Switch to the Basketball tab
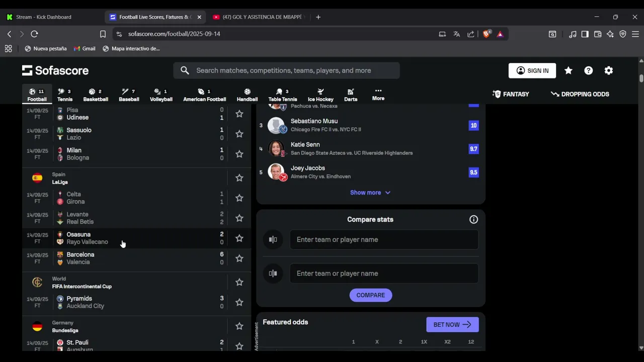 coord(96,95)
